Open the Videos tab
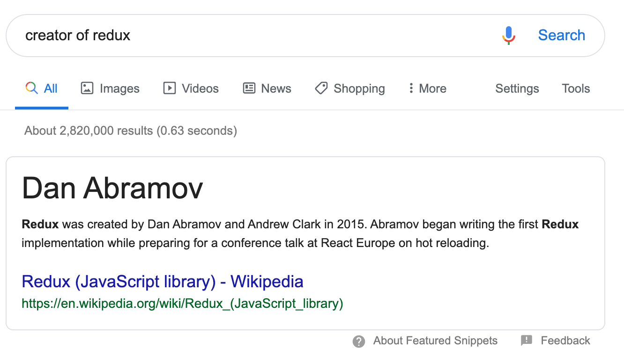The image size is (624, 364). tap(191, 88)
